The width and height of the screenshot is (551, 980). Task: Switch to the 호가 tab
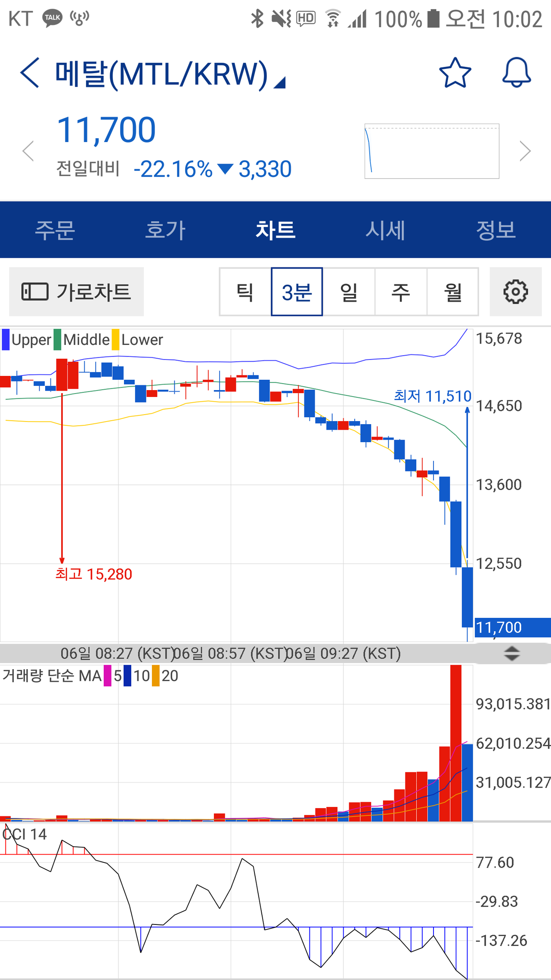165,230
